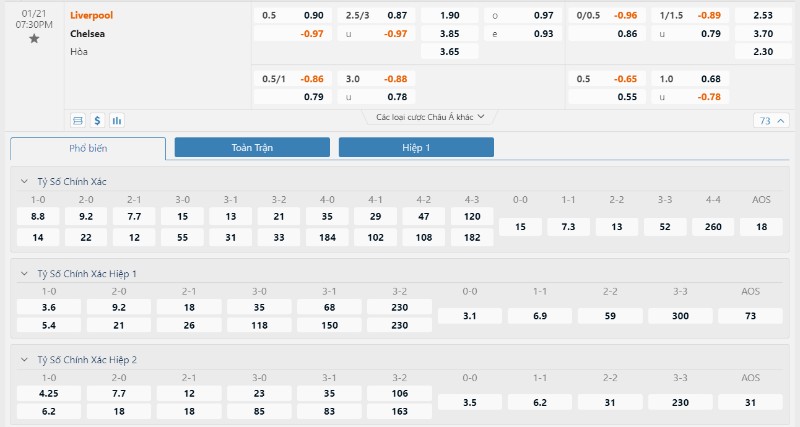Select Liverpool handicap 0.5 odds 0.90

coord(293,15)
